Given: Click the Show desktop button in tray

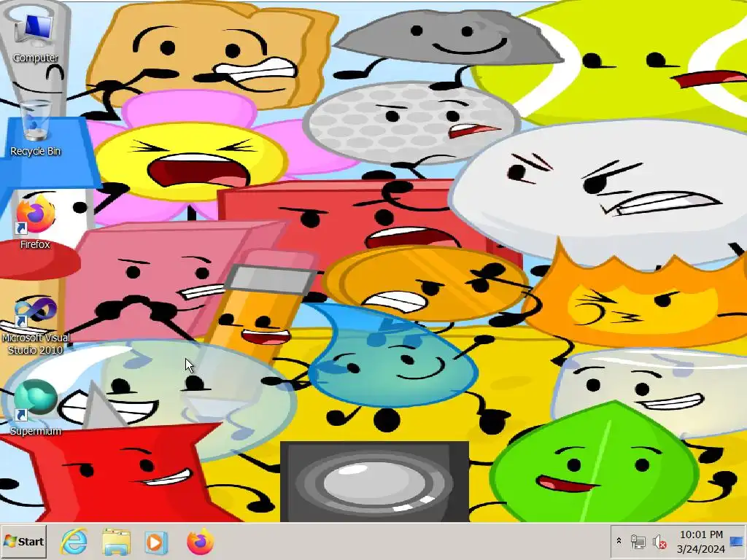Looking at the screenshot, I should (737, 542).
